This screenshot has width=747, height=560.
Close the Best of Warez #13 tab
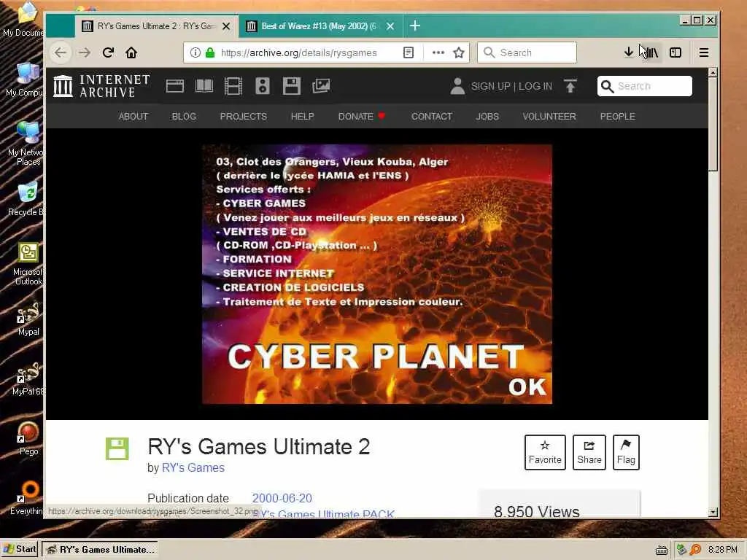[x=390, y=26]
